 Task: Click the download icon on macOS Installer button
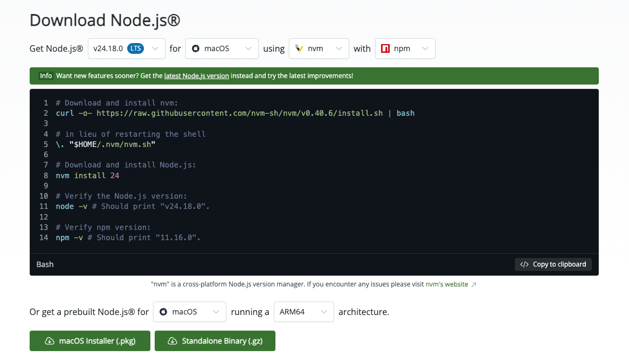pyautogui.click(x=50, y=341)
